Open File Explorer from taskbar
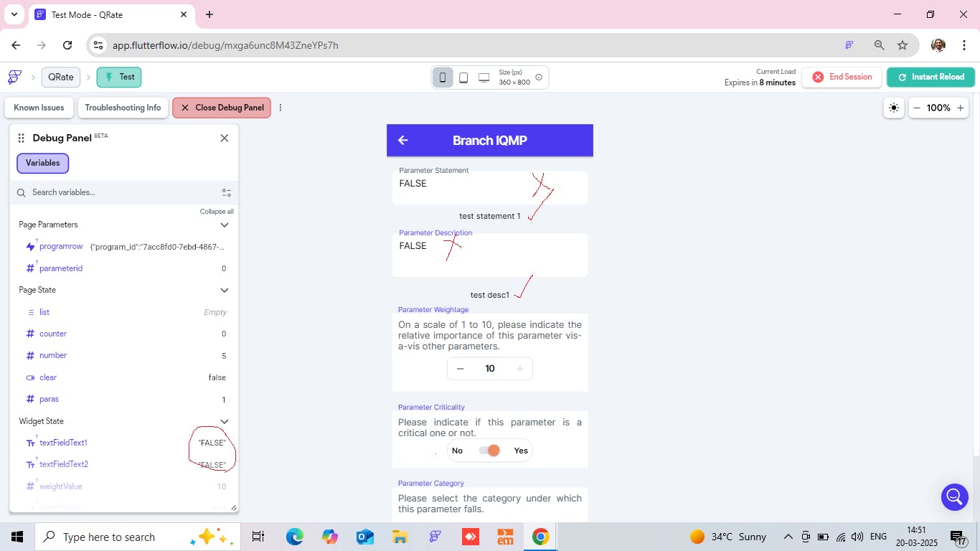The width and height of the screenshot is (980, 551). (400, 537)
